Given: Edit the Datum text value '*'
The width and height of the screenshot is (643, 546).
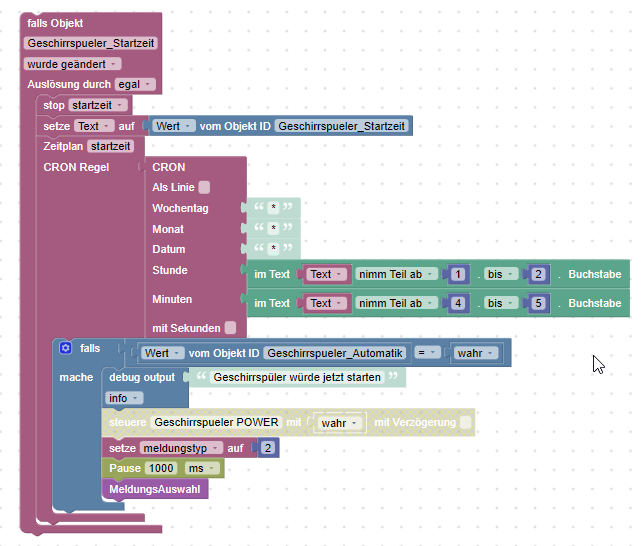Looking at the screenshot, I should 273,248.
